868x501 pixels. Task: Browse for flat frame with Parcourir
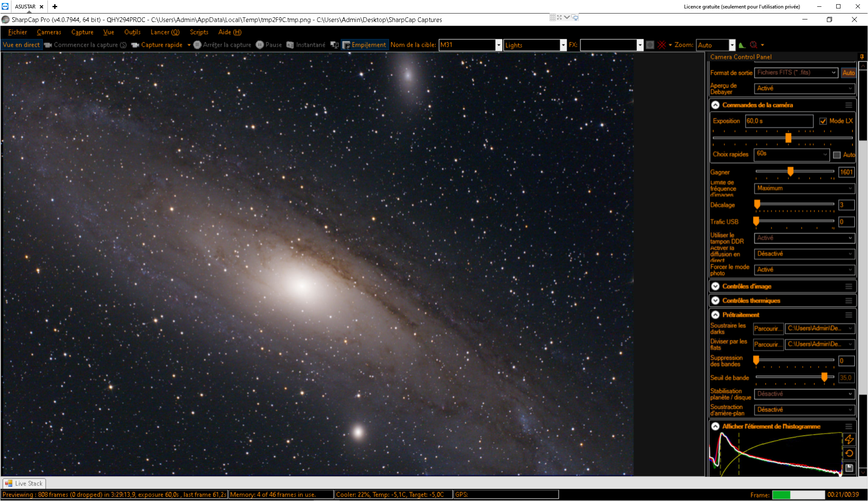coord(768,345)
